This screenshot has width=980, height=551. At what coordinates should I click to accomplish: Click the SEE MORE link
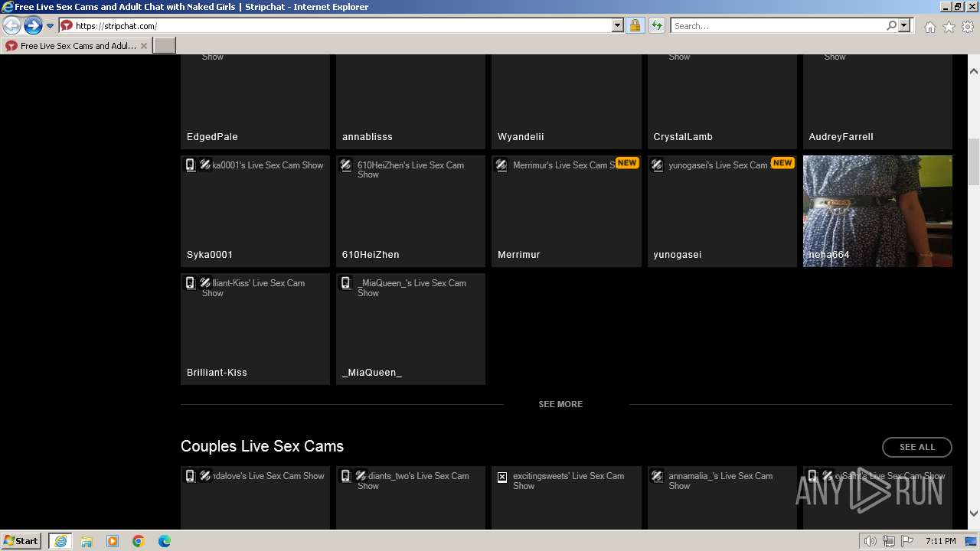pos(560,404)
